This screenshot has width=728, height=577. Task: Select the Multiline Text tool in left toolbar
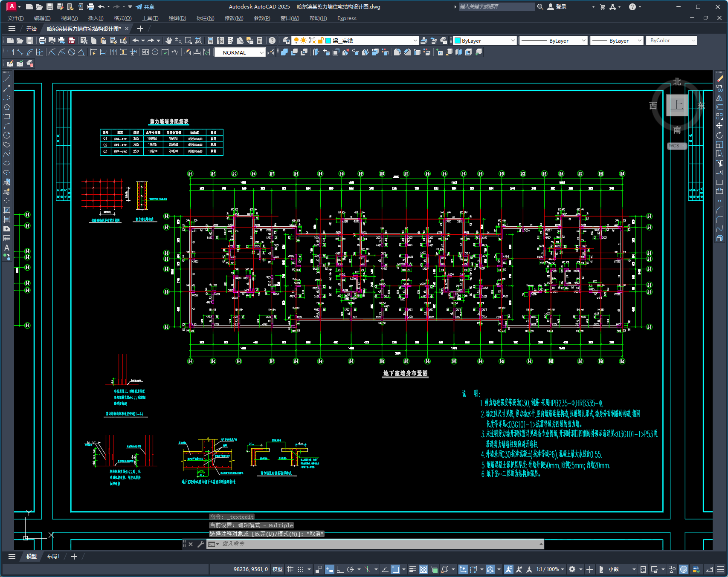tap(7, 248)
